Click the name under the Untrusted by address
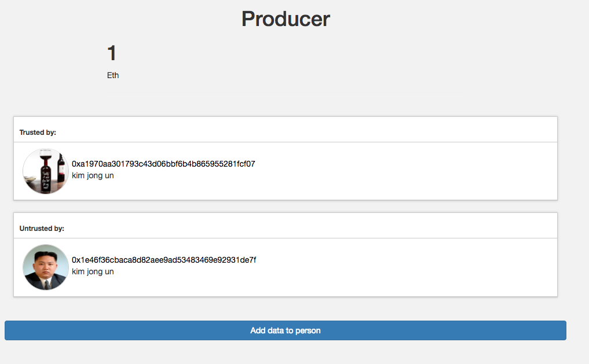This screenshot has width=589, height=364. pyautogui.click(x=93, y=271)
